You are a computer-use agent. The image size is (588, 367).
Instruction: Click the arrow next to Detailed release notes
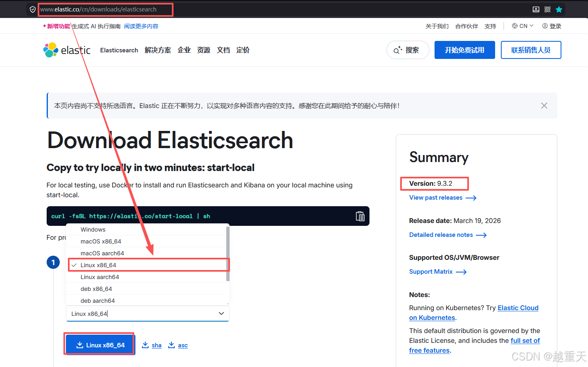(x=481, y=235)
